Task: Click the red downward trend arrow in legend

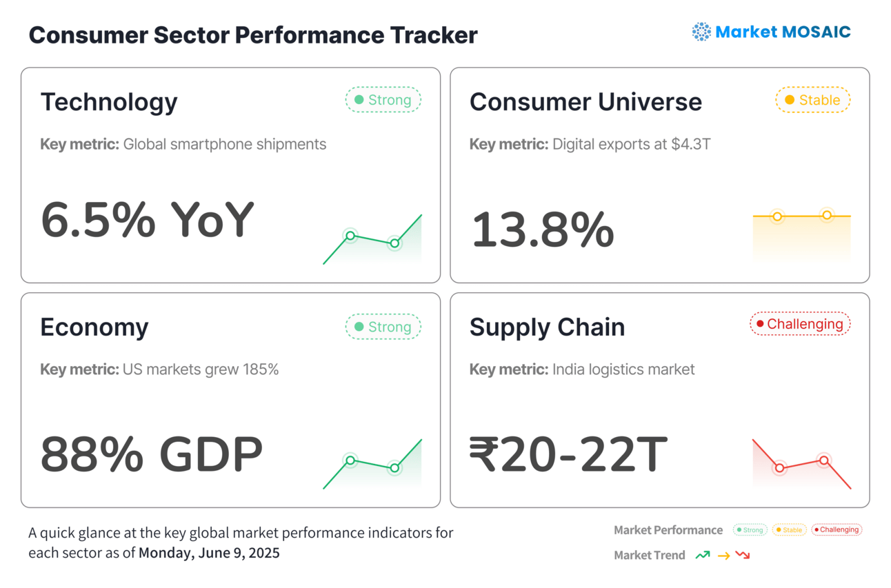Action: [x=743, y=555]
